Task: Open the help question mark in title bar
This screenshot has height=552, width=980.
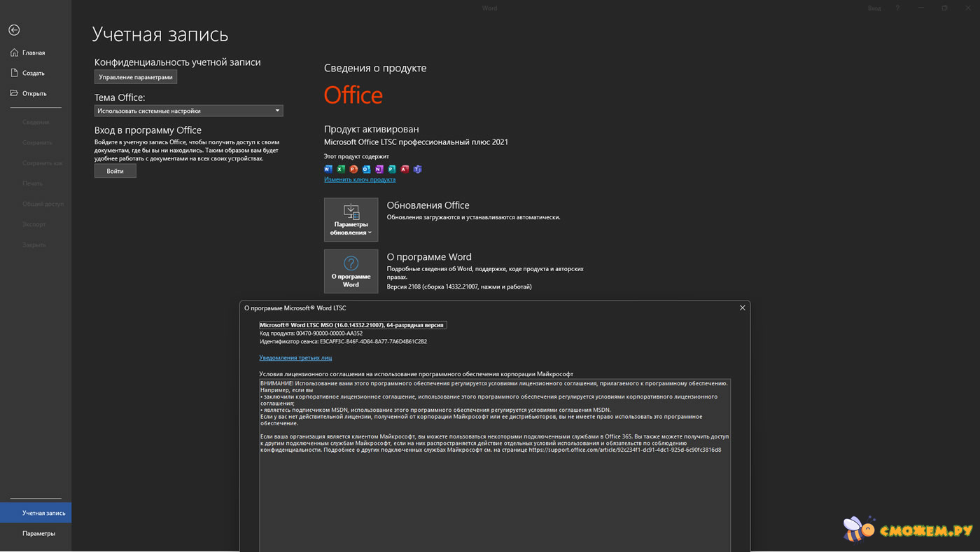Action: (x=897, y=8)
